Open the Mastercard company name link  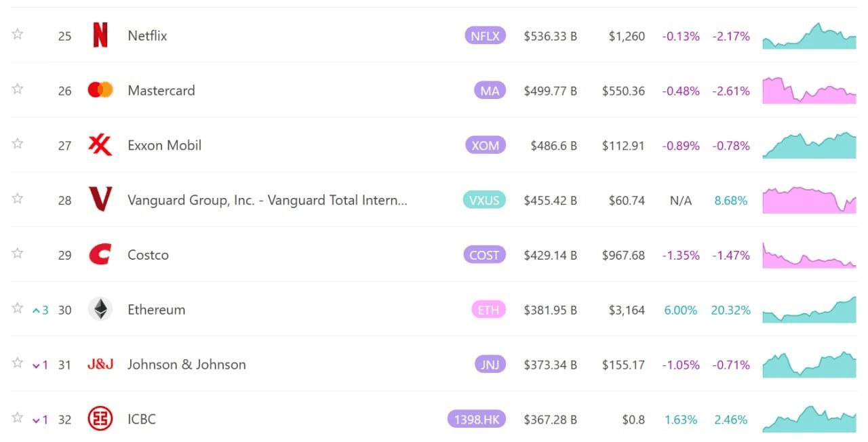tap(161, 90)
